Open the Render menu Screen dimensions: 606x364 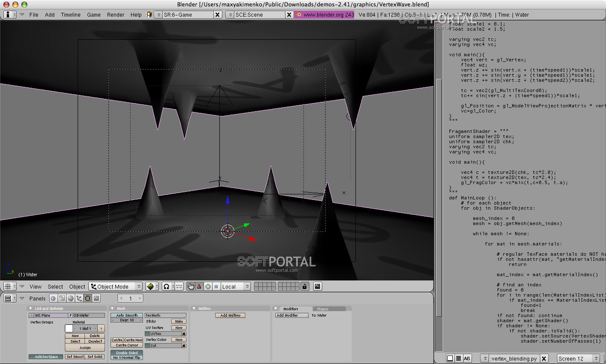pyautogui.click(x=116, y=14)
